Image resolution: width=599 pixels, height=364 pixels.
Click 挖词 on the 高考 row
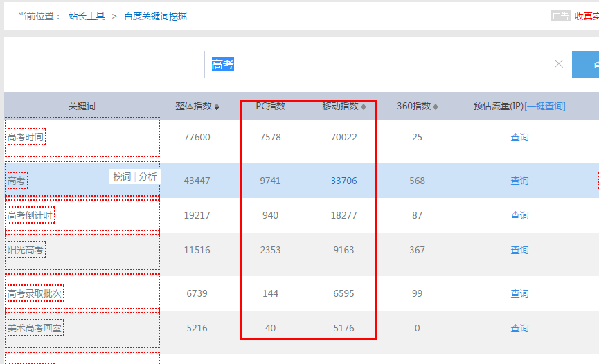click(122, 177)
